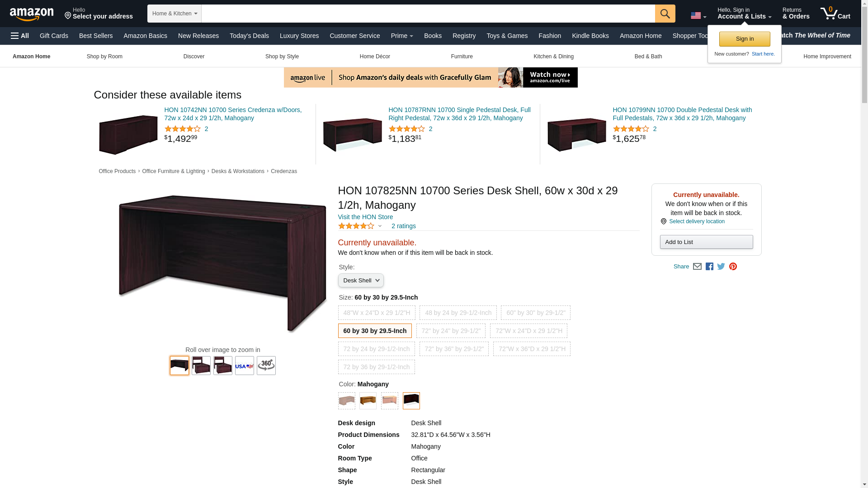Viewport: 868px width, 488px height.
Task: Select size 48"W x 24"D x 29 1/2"H
Action: [377, 313]
